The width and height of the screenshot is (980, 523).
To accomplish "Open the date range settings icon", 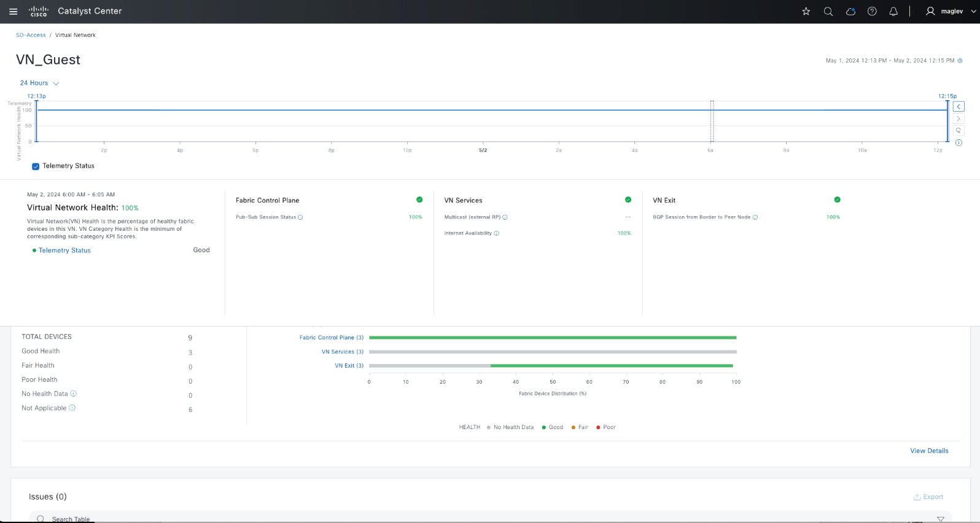I will pyautogui.click(x=960, y=61).
